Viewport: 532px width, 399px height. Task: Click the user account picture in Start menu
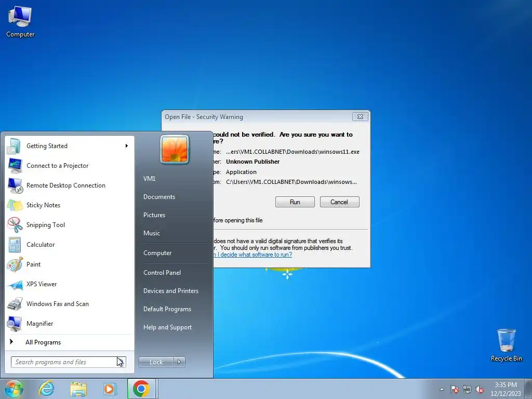(x=175, y=149)
